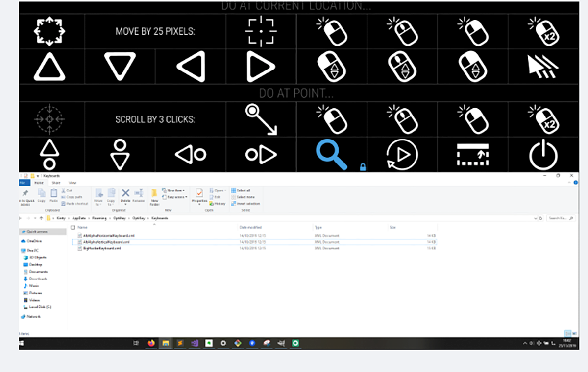
Task: Open the Properties dropdown in ribbon
Action: tap(199, 197)
